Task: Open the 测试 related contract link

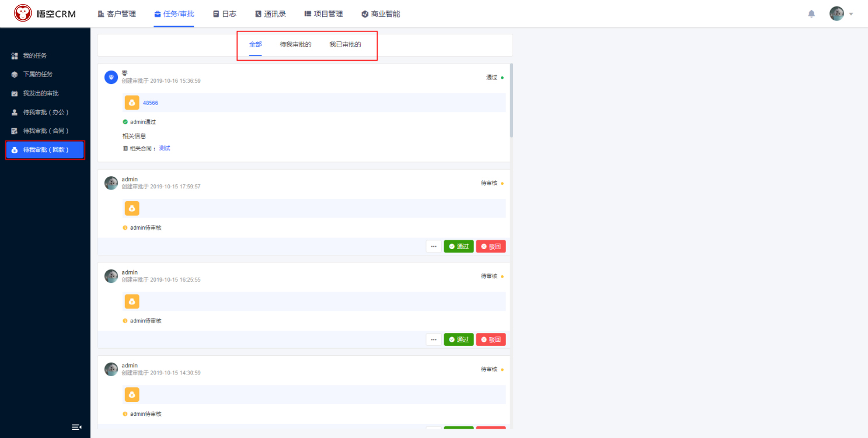Action: (165, 148)
